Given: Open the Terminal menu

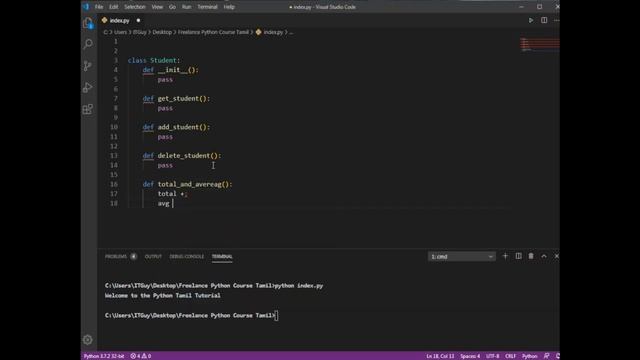Looking at the screenshot, I should click(x=207, y=7).
